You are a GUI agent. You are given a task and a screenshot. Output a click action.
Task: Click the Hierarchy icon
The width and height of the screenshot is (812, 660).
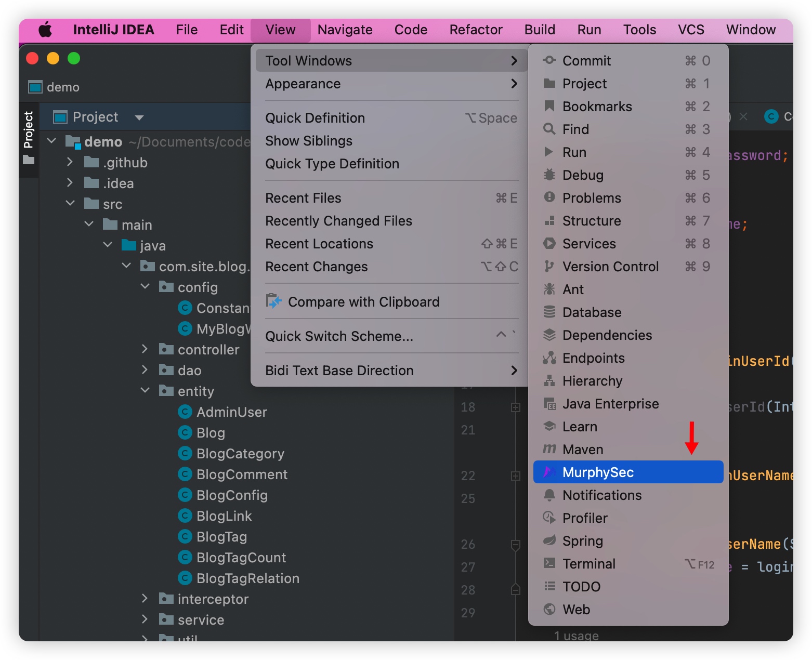(549, 380)
